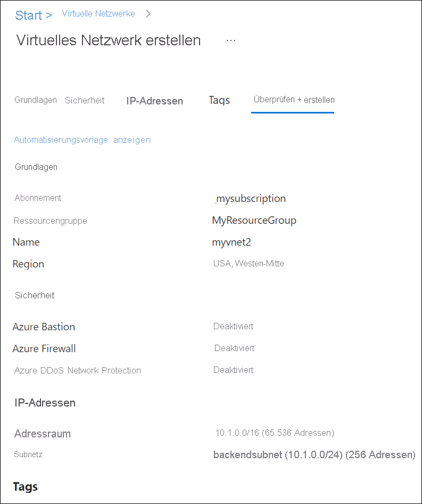
Task: Click the backendsubnet subnet value
Action: [315, 455]
